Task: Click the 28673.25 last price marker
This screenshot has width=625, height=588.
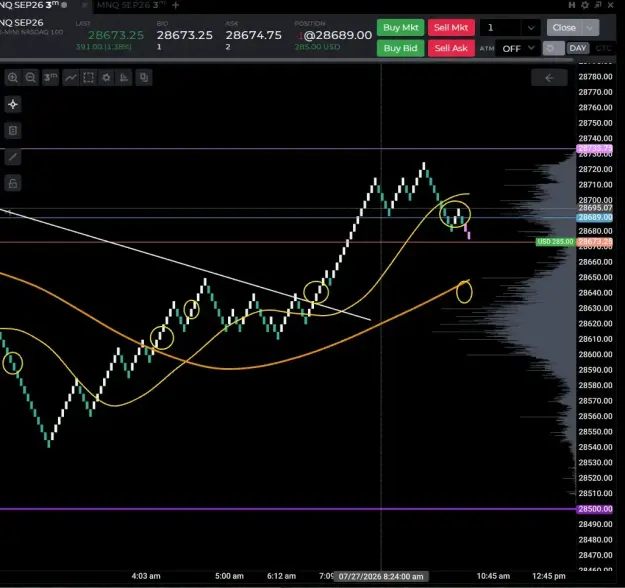Action: click(595, 242)
